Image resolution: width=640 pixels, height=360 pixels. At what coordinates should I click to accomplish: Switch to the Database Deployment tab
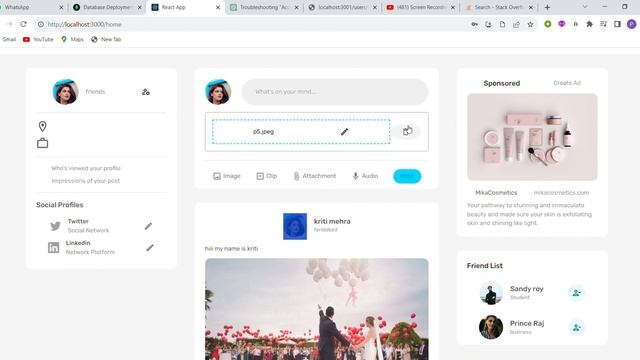[107, 7]
